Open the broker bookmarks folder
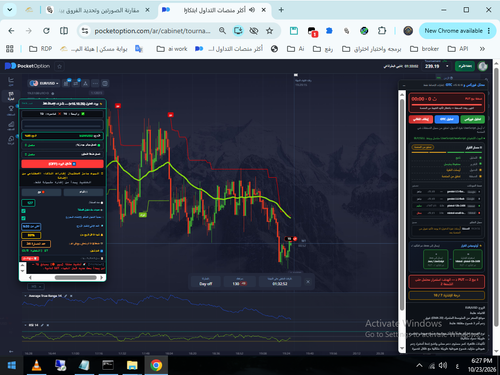Image resolution: width=500 pixels, height=375 pixels. coord(424,49)
